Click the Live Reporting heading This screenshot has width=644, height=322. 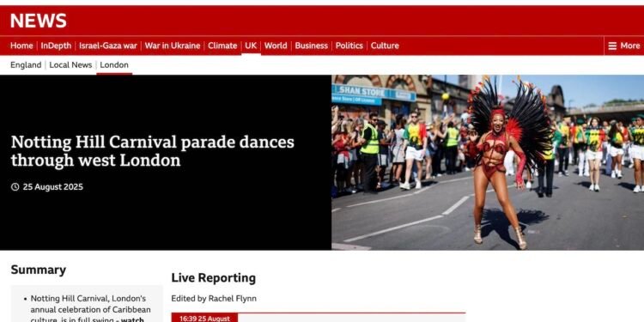tap(214, 278)
